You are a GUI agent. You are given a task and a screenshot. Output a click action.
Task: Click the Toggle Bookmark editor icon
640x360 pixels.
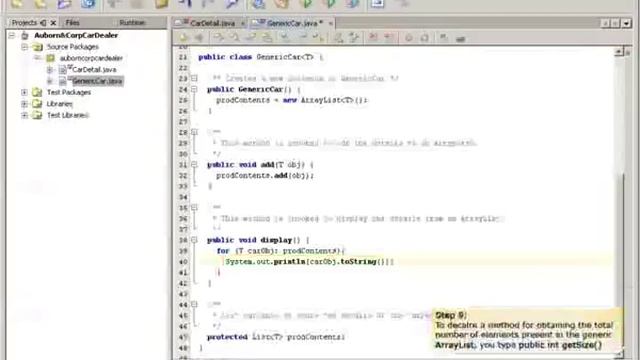click(318, 38)
